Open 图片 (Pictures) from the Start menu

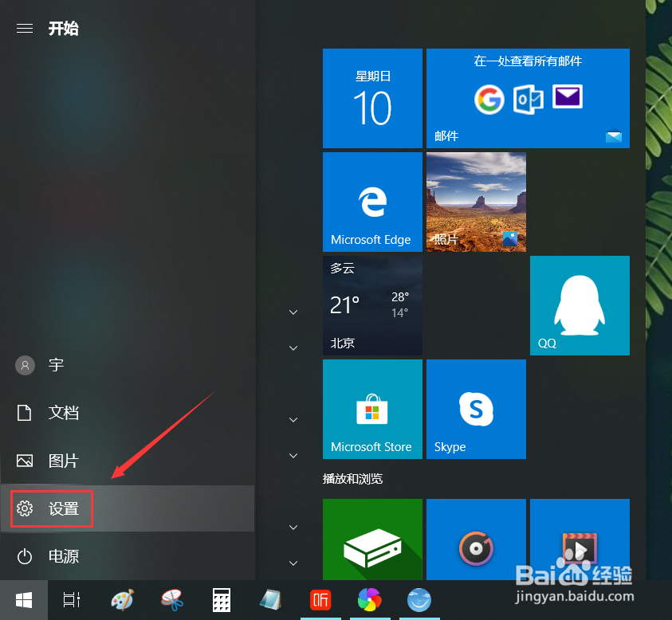(x=128, y=461)
